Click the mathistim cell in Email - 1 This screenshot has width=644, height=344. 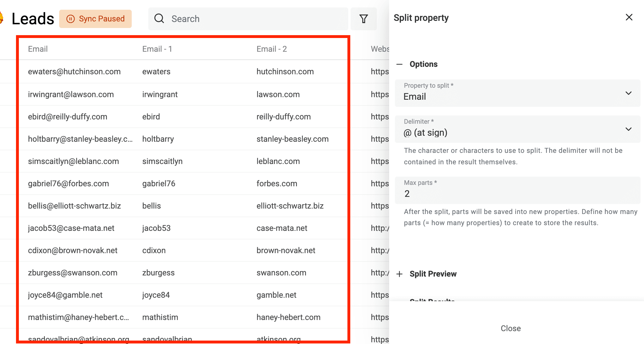coord(160,317)
